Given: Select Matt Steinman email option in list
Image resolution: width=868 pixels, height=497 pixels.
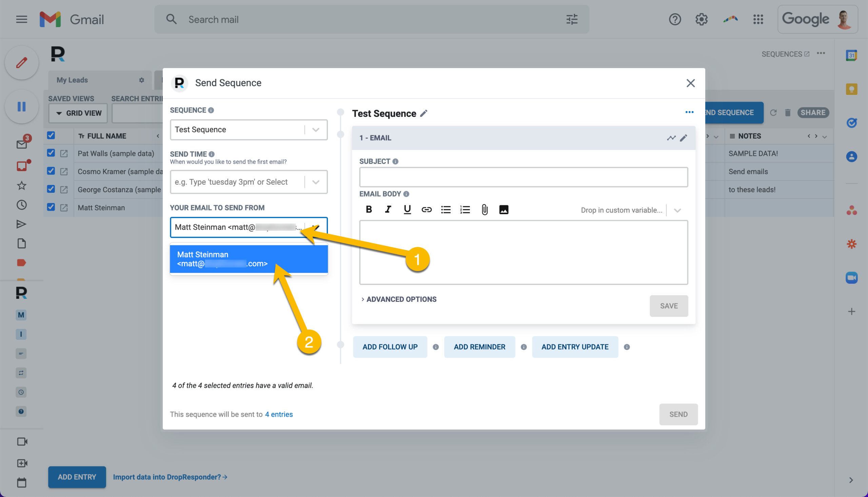Looking at the screenshot, I should click(x=249, y=259).
